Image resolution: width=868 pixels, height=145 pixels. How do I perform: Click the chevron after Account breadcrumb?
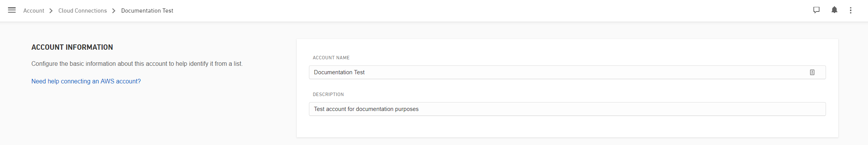point(51,11)
